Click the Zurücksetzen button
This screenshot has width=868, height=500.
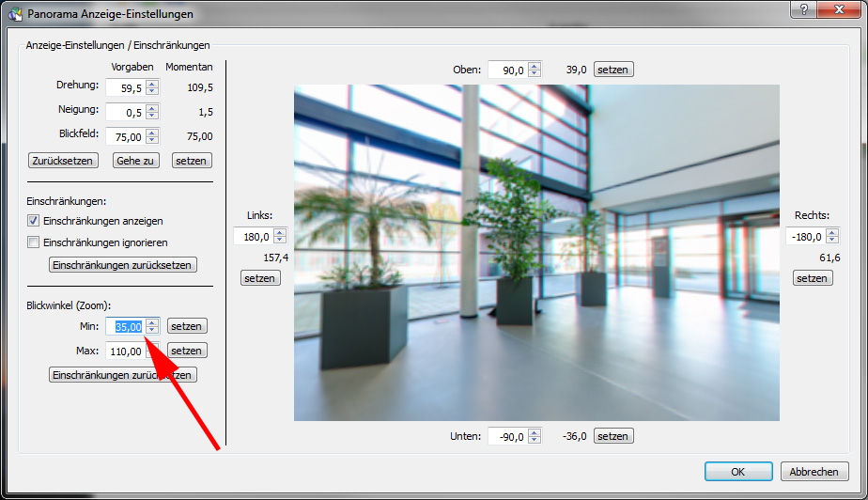[x=63, y=161]
